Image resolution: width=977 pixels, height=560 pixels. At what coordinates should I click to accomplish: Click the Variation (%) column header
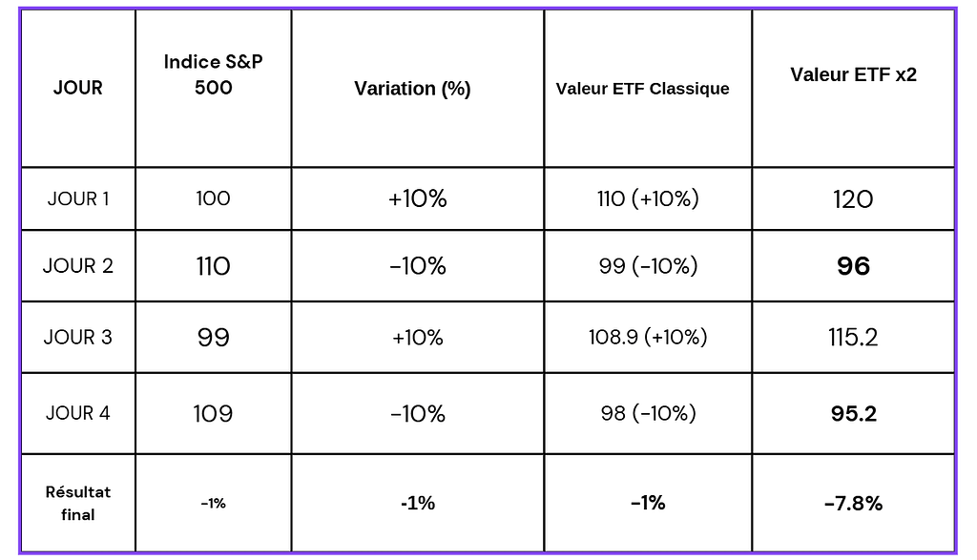412,89
